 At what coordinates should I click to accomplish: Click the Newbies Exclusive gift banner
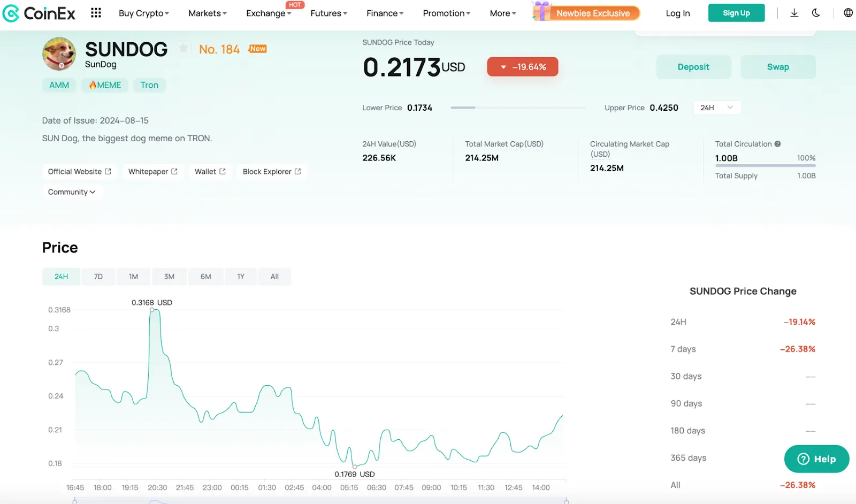click(x=586, y=12)
